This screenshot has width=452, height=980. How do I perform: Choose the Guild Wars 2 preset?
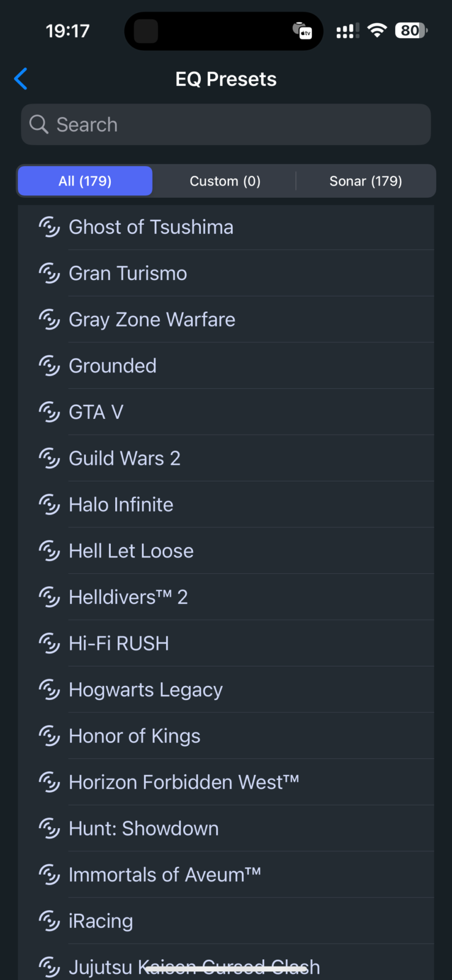(x=124, y=459)
